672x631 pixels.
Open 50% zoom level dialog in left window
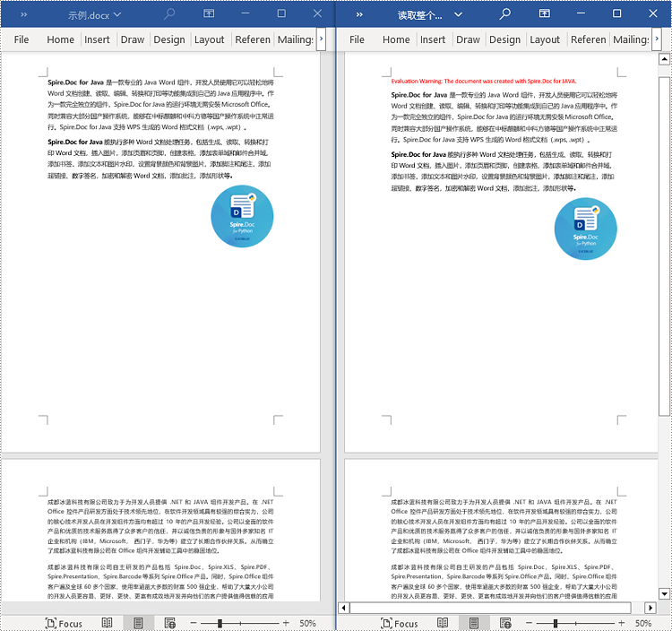tap(307, 623)
